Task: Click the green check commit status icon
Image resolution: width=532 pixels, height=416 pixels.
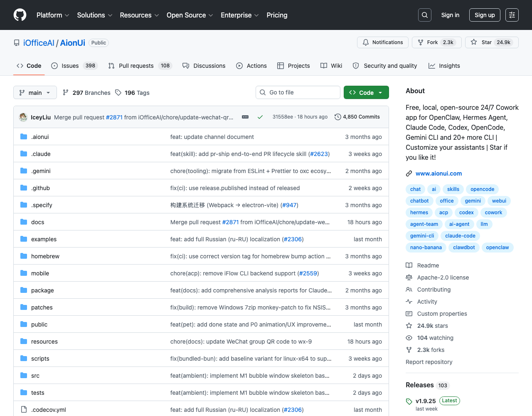Action: click(260, 117)
